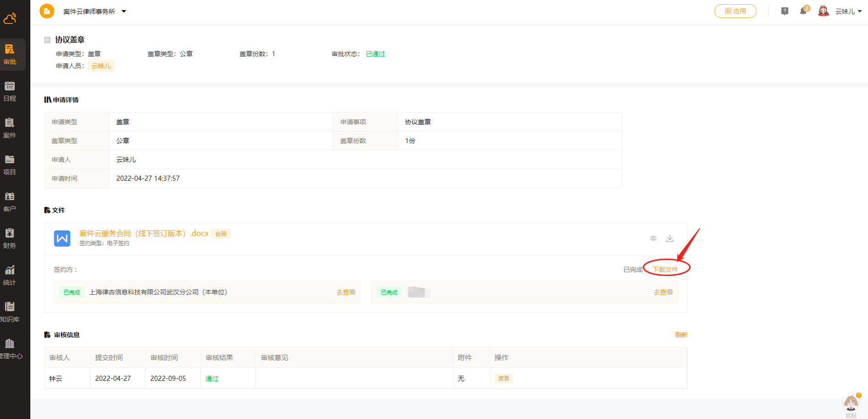Image resolution: width=868 pixels, height=419 pixels.
Task: Open the 案件 cases sidebar icon
Action: [x=10, y=128]
